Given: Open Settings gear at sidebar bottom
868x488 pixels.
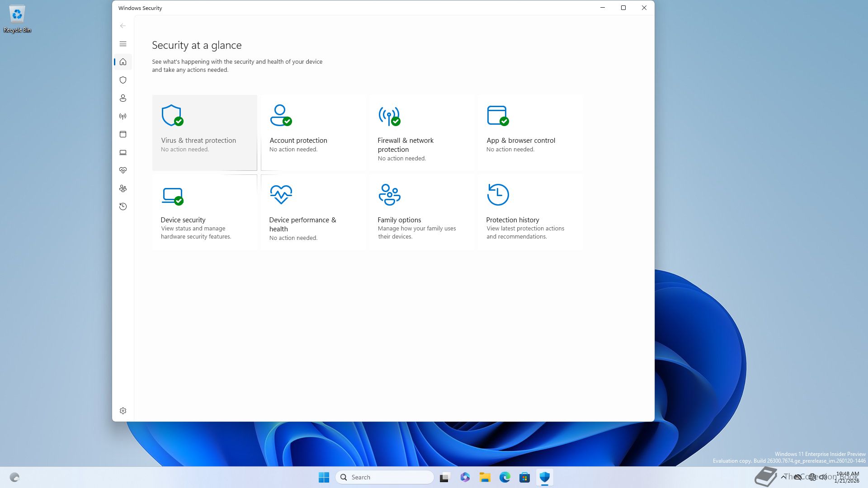Looking at the screenshot, I should (x=123, y=411).
